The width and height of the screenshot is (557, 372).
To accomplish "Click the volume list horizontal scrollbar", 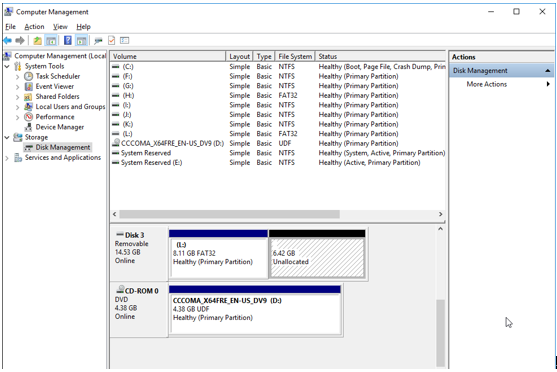I will [229, 214].
